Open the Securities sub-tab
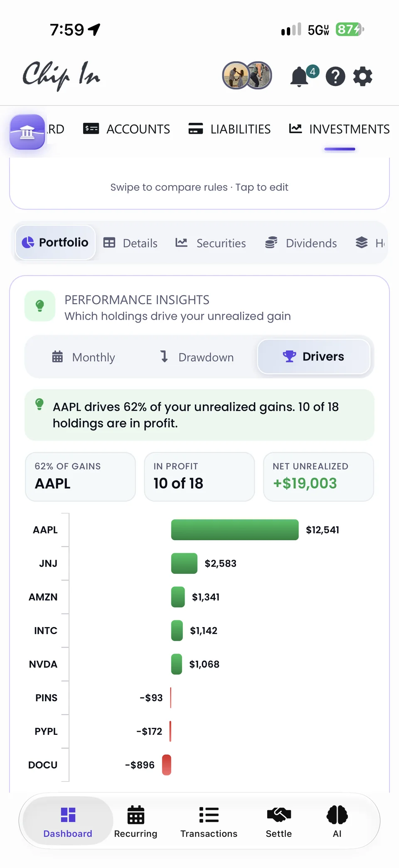This screenshot has height=868, width=399. point(211,243)
